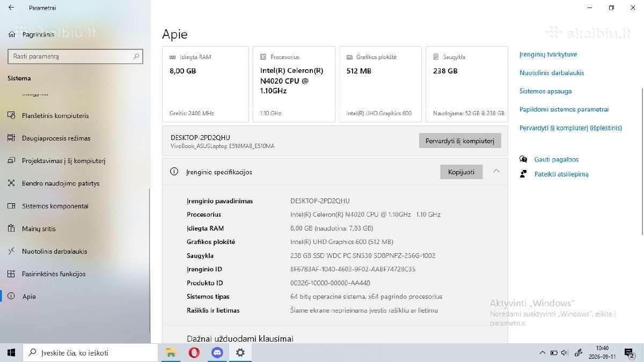Go back with the arrow in Parametrai
Viewport: 644px width, 362px height.
(11, 8)
